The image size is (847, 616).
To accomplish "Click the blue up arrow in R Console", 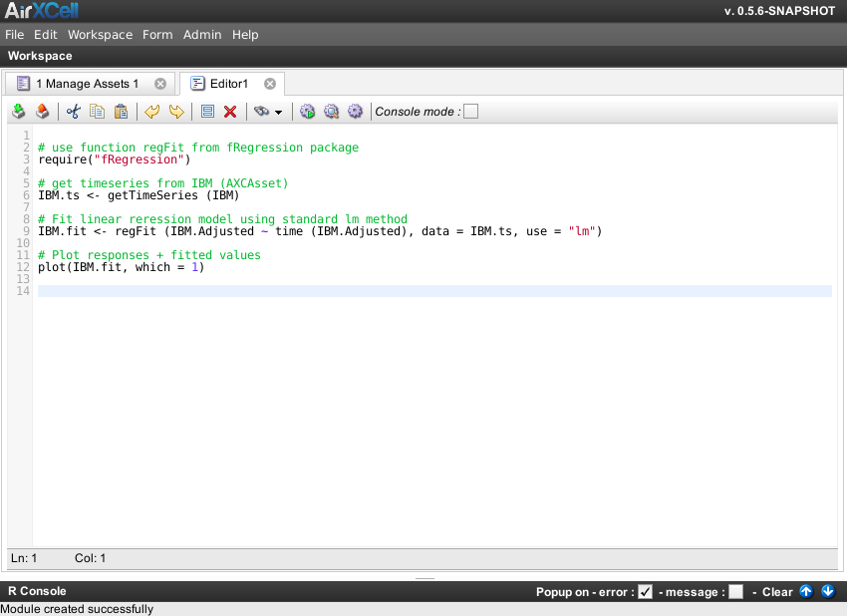I will click(x=806, y=591).
